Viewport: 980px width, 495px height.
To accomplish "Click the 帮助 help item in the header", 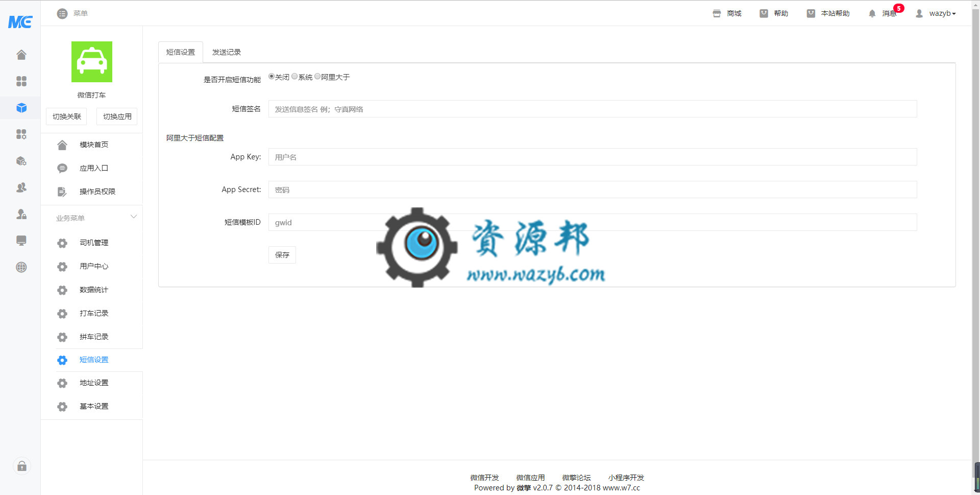I will tap(774, 13).
